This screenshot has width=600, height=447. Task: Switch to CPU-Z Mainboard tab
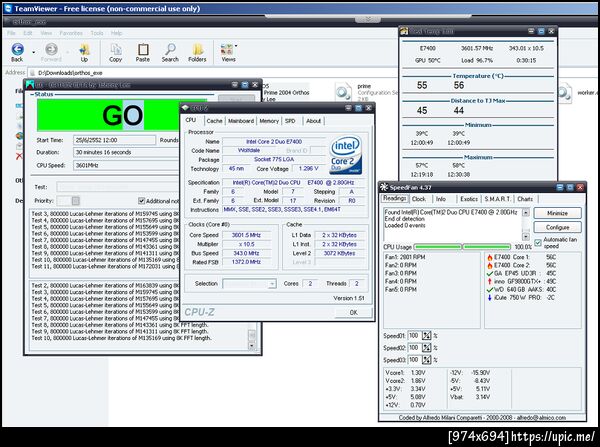click(x=241, y=121)
